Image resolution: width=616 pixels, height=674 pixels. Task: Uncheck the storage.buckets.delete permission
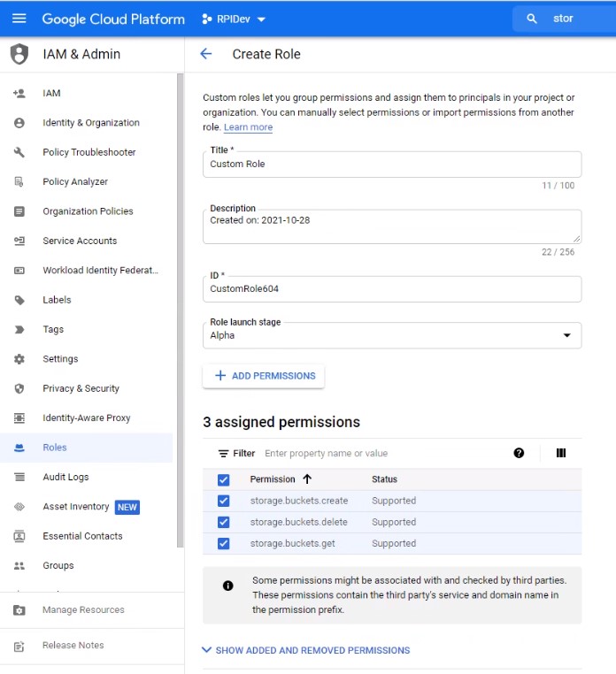pyautogui.click(x=223, y=522)
